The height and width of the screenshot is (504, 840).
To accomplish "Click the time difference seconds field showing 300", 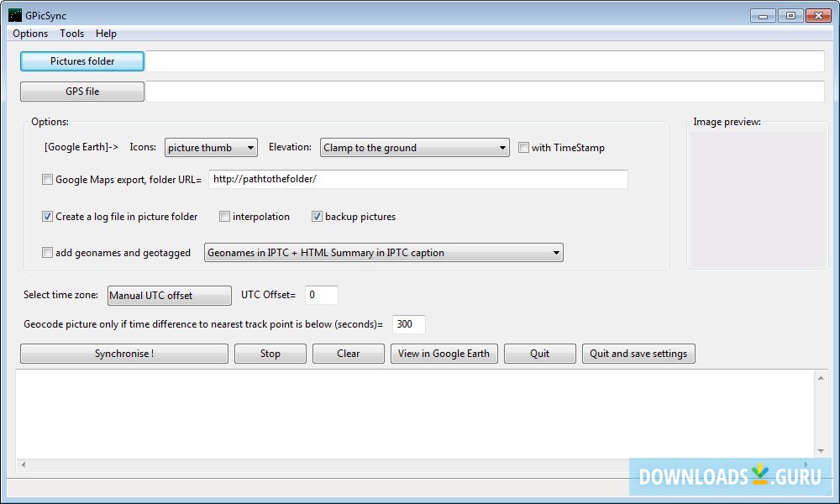I will (x=409, y=324).
